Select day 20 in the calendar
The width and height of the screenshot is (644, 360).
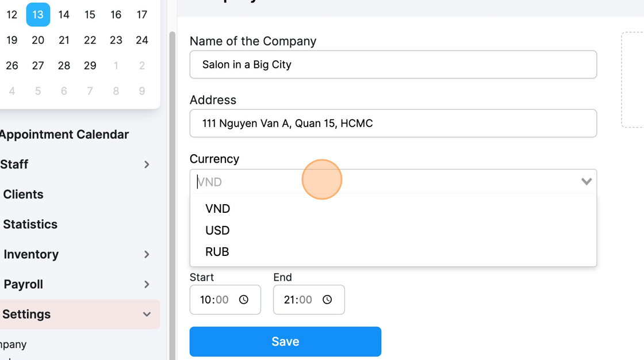38,40
